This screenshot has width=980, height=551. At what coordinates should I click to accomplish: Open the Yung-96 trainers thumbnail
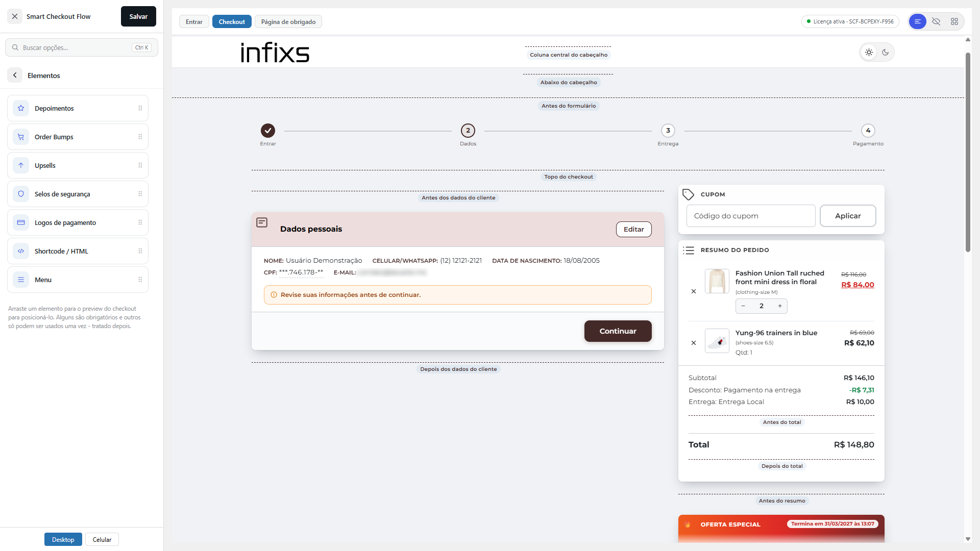(717, 341)
